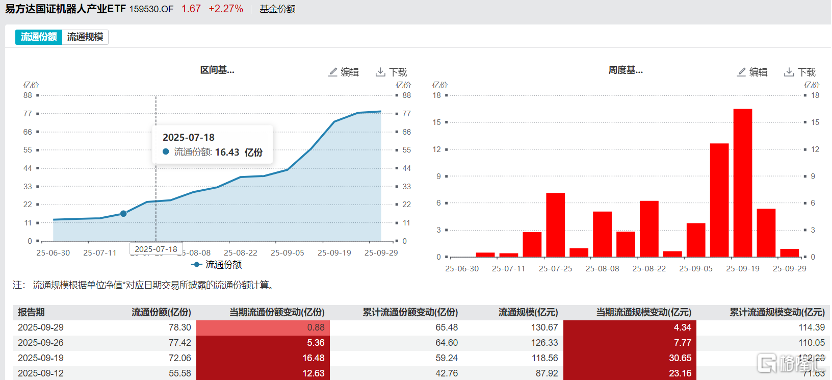
Task: Select the 2025-09-12 report row date
Action: tap(40, 372)
